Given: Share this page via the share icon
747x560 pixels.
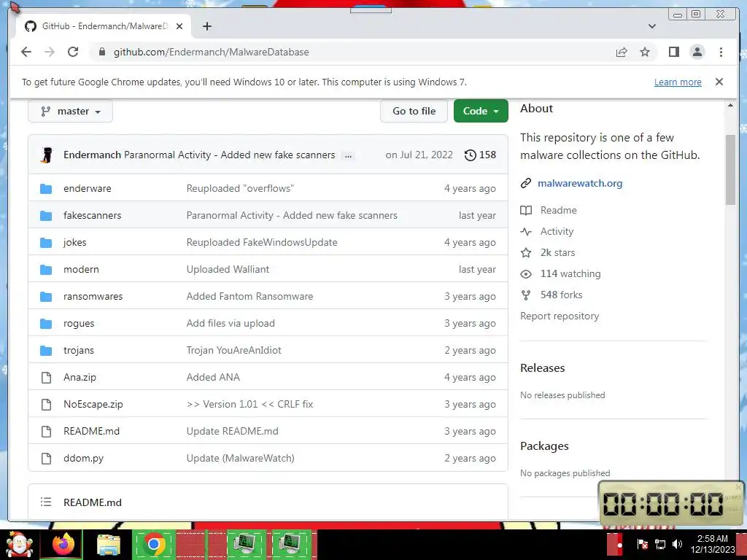Looking at the screenshot, I should tap(622, 52).
